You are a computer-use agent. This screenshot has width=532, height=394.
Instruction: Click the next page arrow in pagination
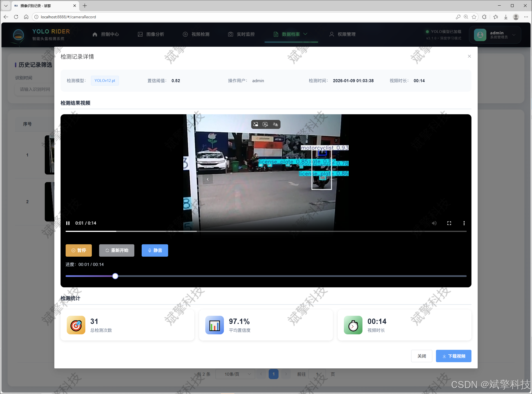coord(286,374)
